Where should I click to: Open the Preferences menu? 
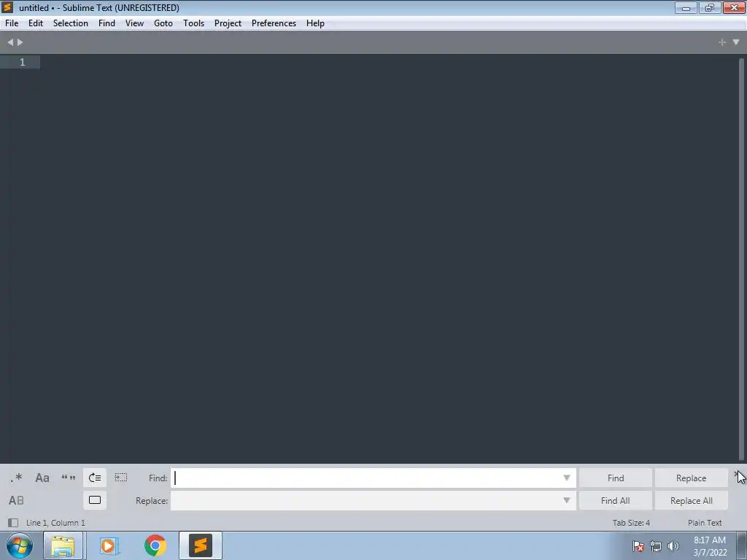pyautogui.click(x=274, y=23)
